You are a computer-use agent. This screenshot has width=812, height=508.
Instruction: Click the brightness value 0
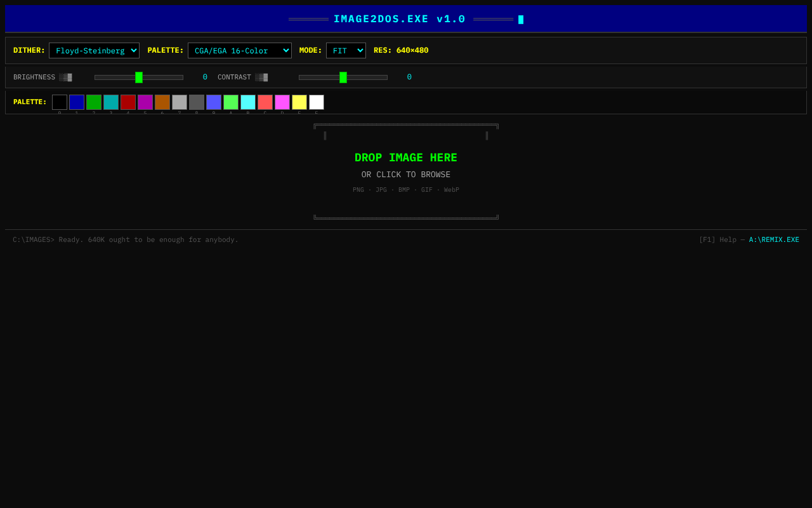205,77
